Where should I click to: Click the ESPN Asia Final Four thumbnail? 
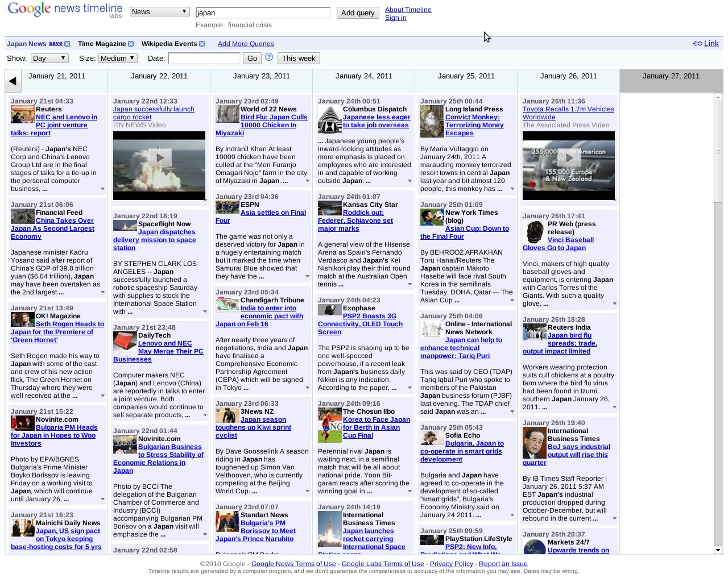pyautogui.click(x=227, y=207)
